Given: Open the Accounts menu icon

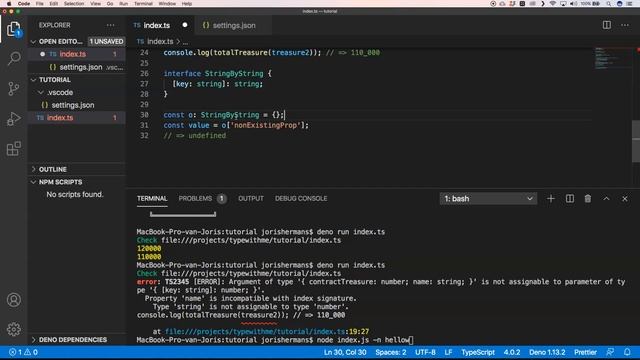Looking at the screenshot, I should [13, 300].
